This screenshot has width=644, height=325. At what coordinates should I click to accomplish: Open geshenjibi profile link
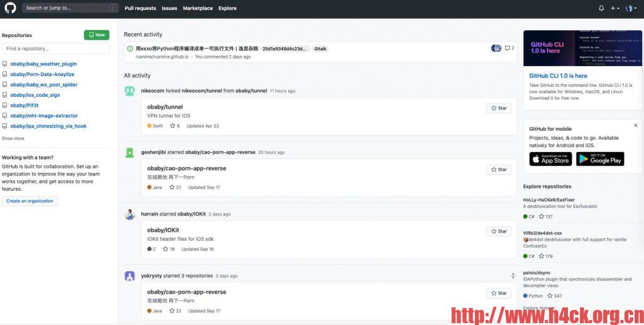point(153,152)
